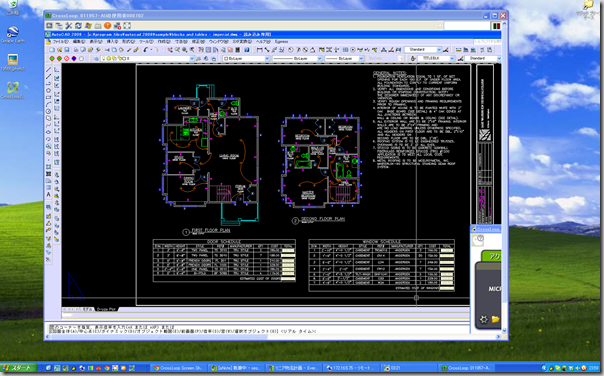
Task: Open the Layer Properties Manager icon
Action: point(96,59)
